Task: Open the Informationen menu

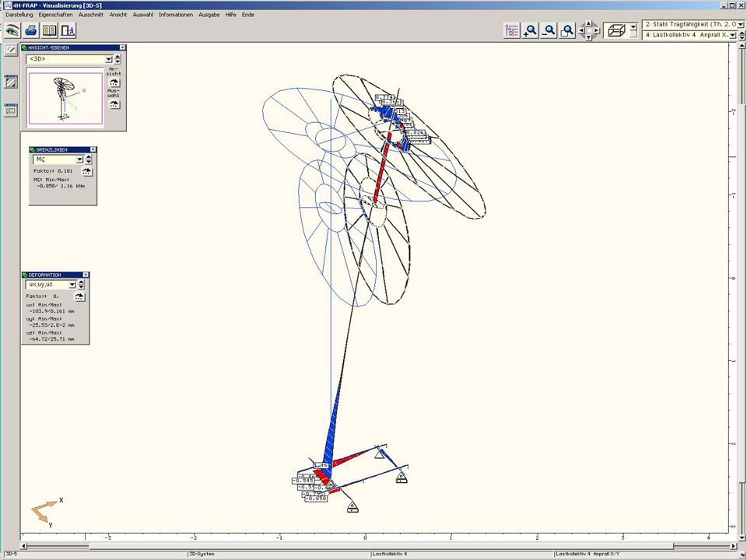Action: tap(175, 15)
